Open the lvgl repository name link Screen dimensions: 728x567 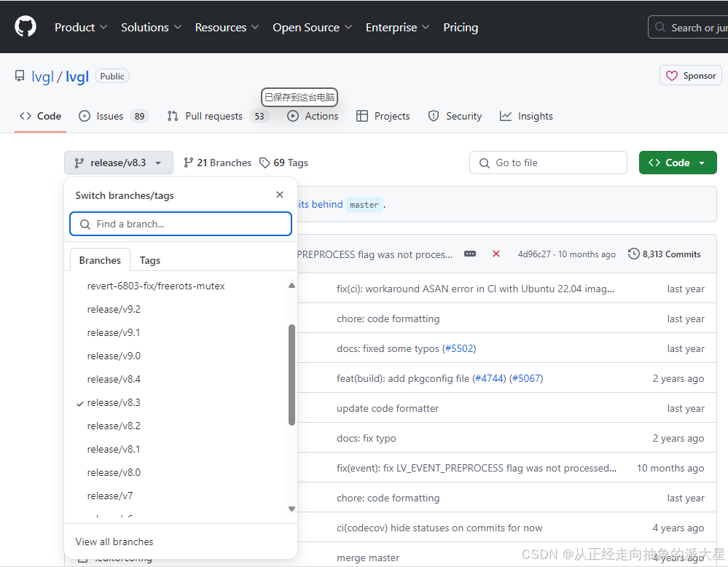77,76
